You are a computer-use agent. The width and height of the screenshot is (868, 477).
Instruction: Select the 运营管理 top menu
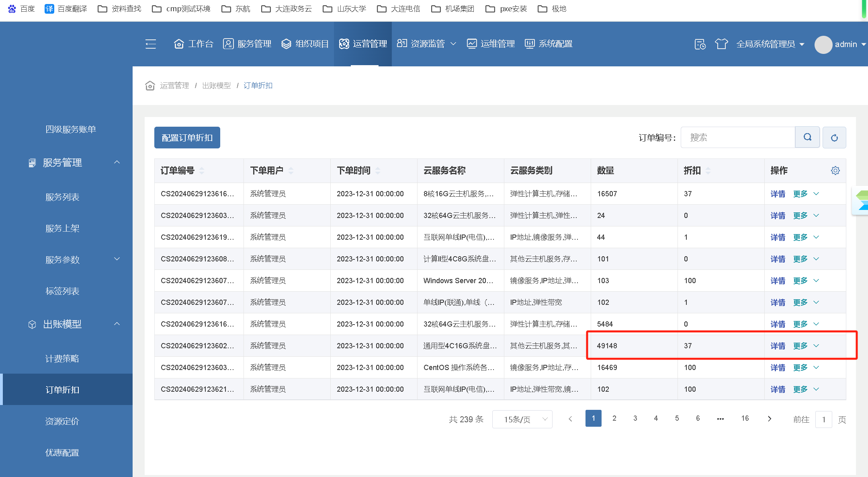pos(363,44)
